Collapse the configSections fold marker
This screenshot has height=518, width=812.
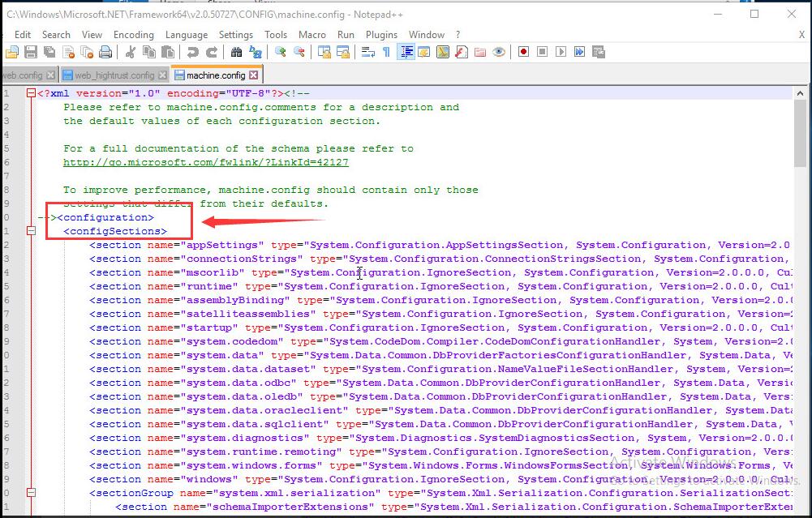point(31,231)
